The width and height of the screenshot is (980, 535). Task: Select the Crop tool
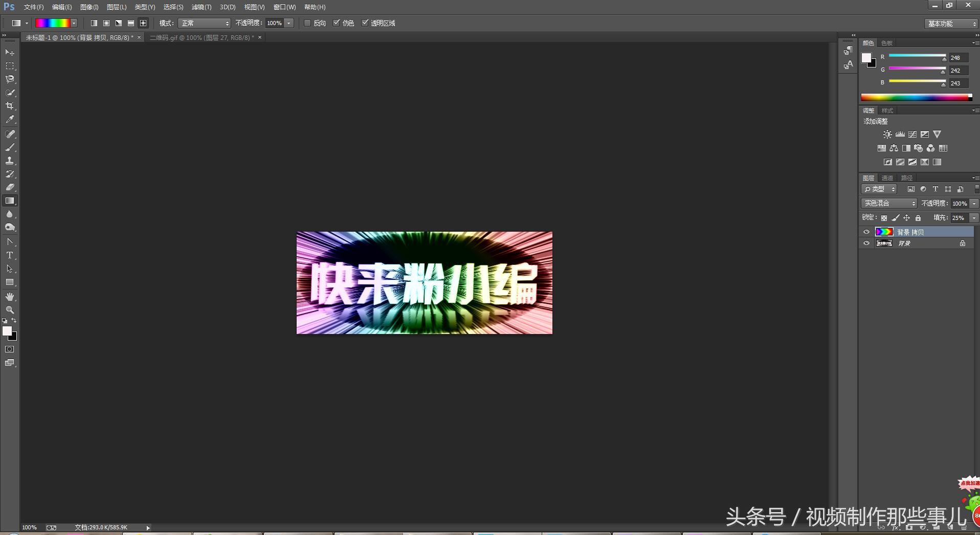tap(9, 106)
